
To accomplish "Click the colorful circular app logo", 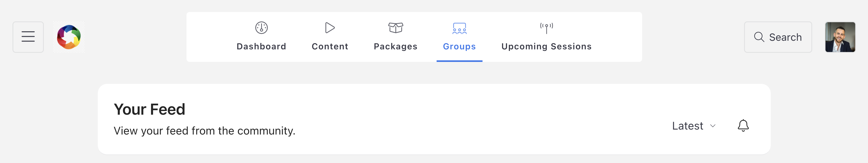I will [x=69, y=37].
